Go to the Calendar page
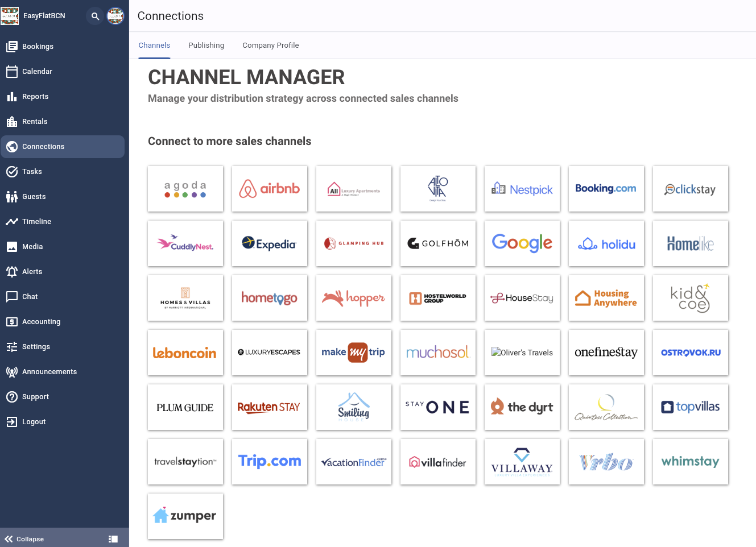Screen dimensions: 756x547 pos(63,72)
